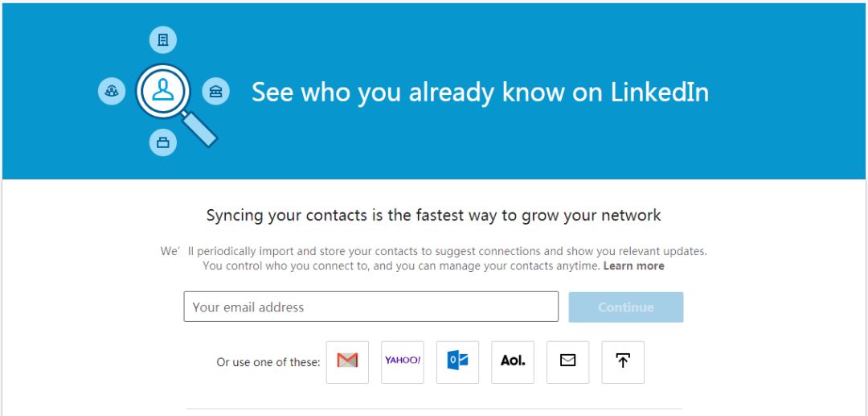Click the 'You control who you connect to' text

[x=400, y=266]
